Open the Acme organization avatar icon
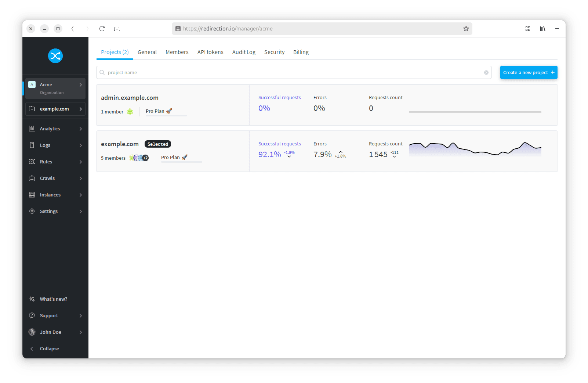 click(32, 84)
